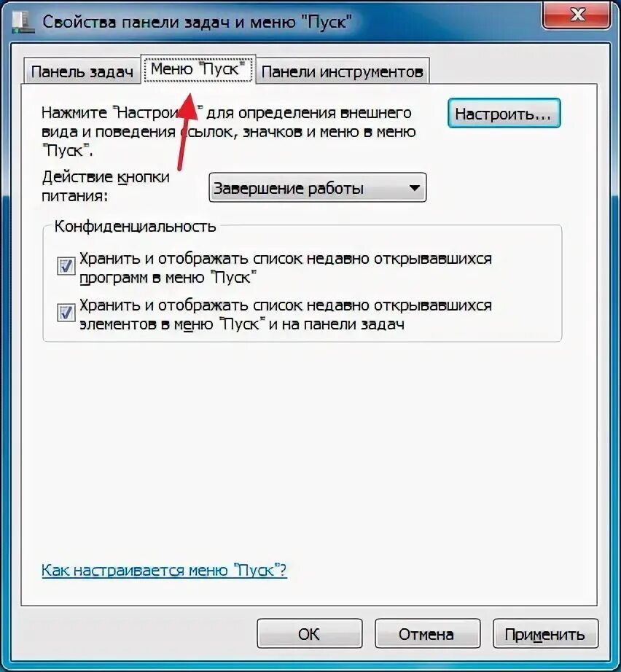
Task: Open the "Завершение работы" power action combo box
Action: point(318,188)
